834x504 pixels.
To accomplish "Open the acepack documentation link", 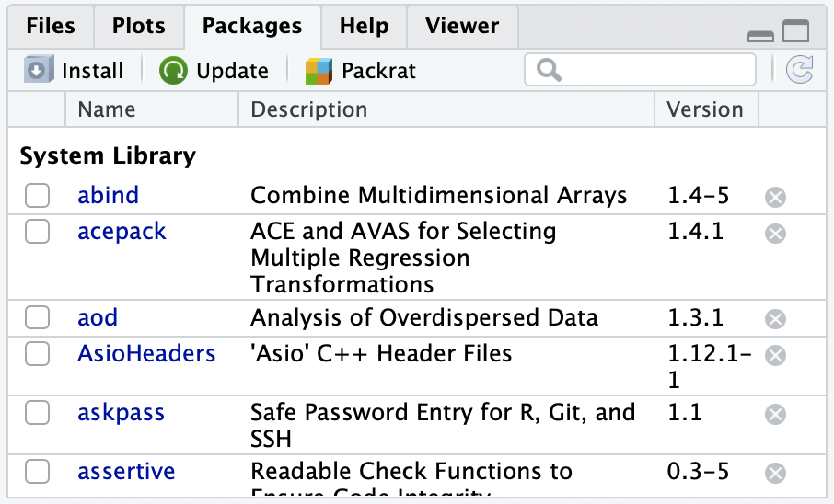I will click(x=122, y=231).
